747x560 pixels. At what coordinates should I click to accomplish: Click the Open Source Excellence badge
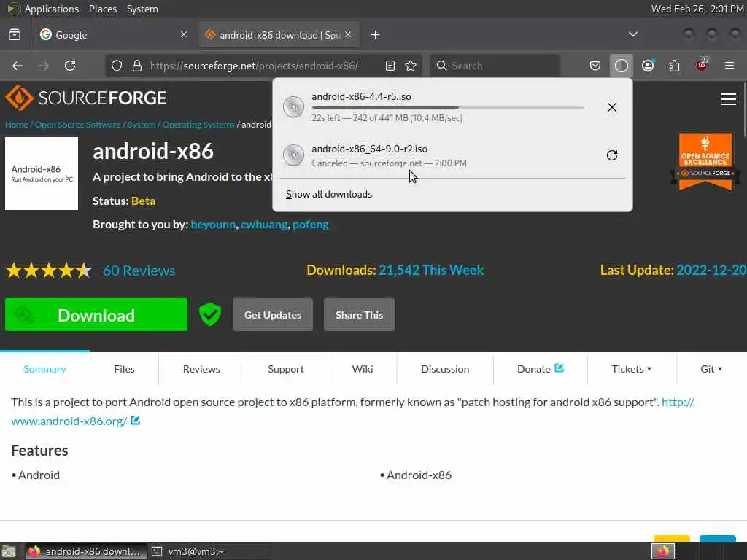click(x=705, y=162)
